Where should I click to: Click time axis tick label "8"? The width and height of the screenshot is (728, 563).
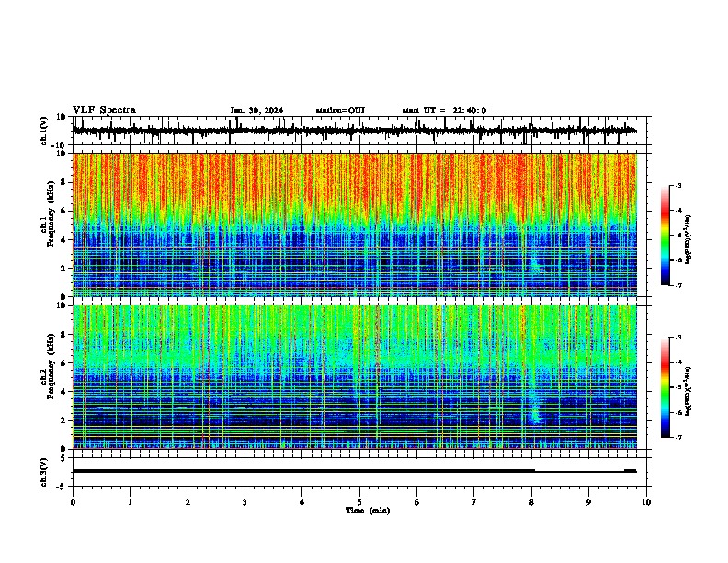[531, 502]
